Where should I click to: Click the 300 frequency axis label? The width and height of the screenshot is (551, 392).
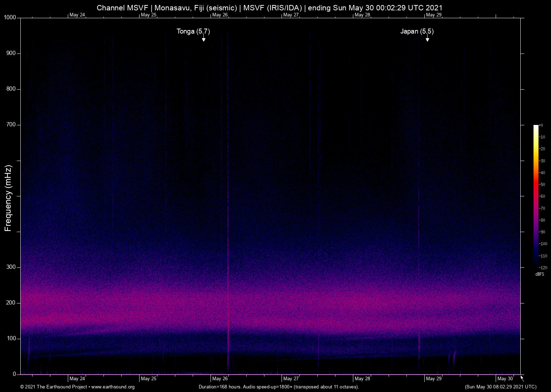click(x=11, y=267)
